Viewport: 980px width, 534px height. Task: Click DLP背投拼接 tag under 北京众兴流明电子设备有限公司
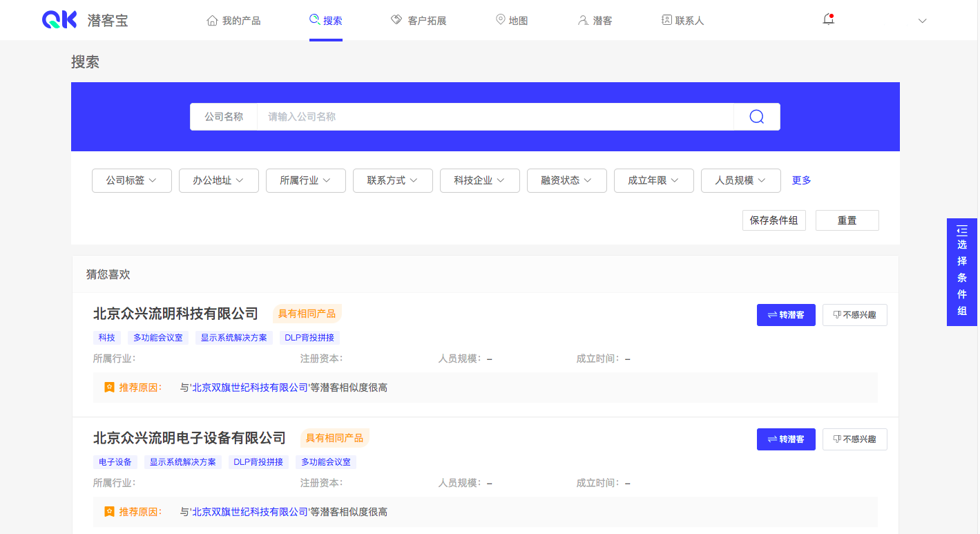click(259, 462)
